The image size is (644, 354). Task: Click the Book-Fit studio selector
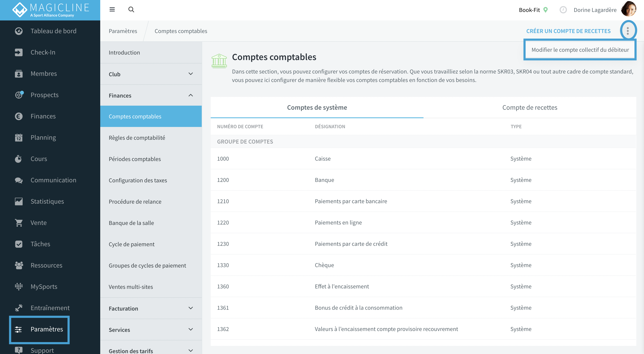[533, 10]
